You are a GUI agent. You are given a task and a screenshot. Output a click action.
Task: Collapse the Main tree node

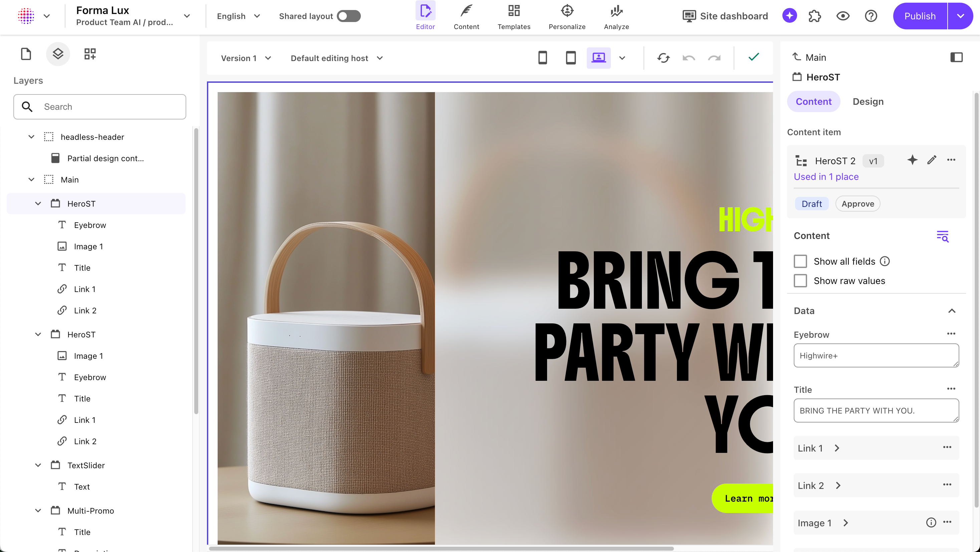click(31, 179)
